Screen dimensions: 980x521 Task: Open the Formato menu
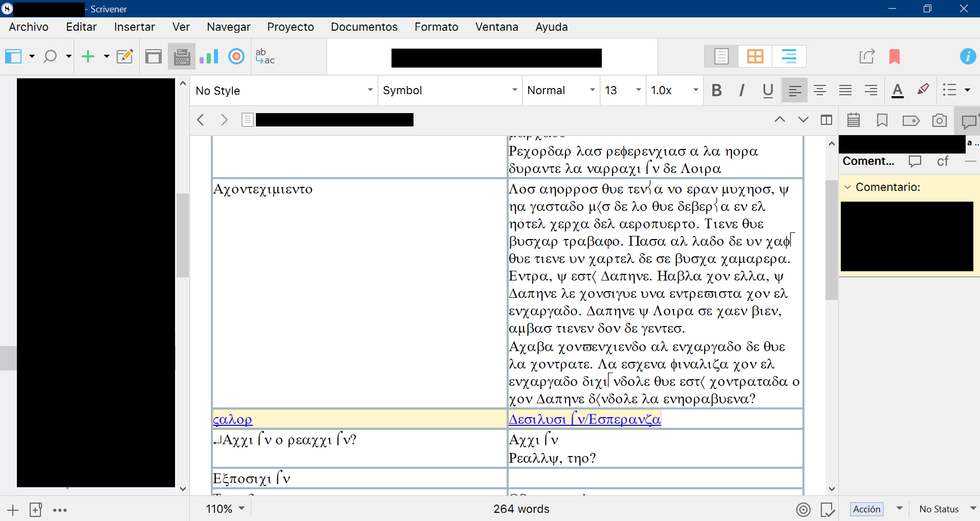[437, 27]
